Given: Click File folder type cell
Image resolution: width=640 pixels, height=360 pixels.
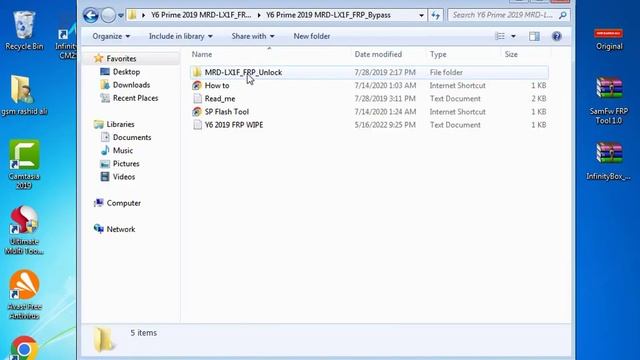Looking at the screenshot, I should coord(446,72).
